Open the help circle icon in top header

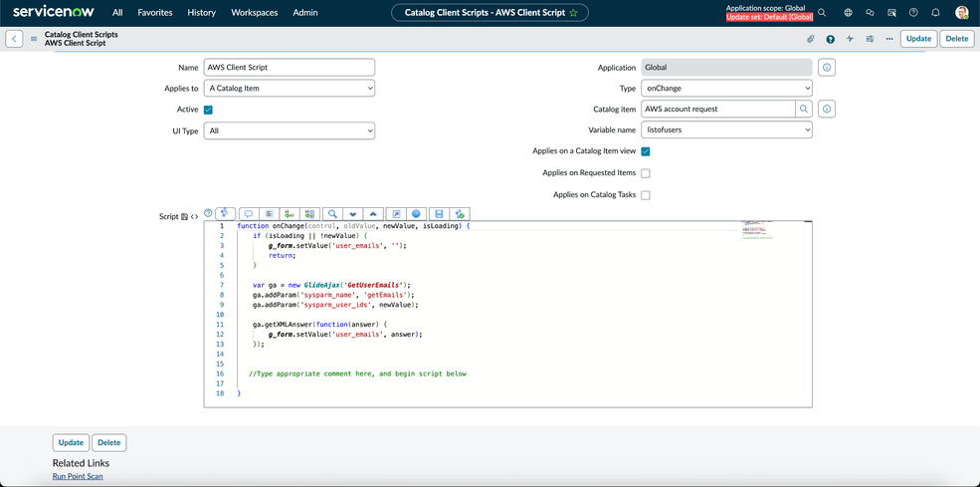[x=913, y=13]
